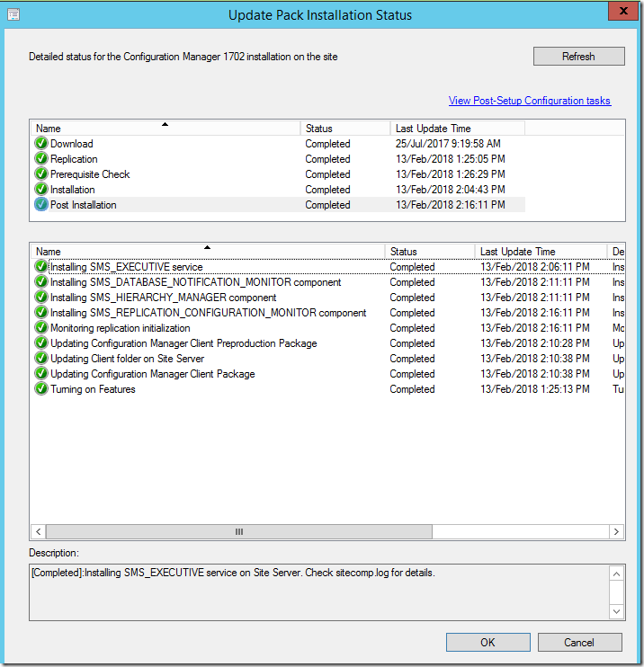This screenshot has height=667, width=644.
Task: Click the check icon for Turning on Features
Action: click(x=40, y=389)
